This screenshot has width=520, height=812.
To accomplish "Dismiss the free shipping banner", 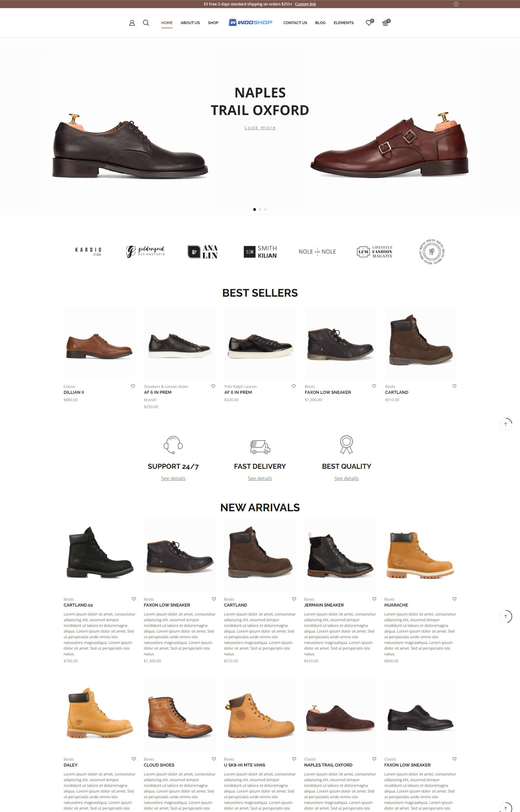I will tap(456, 4).
